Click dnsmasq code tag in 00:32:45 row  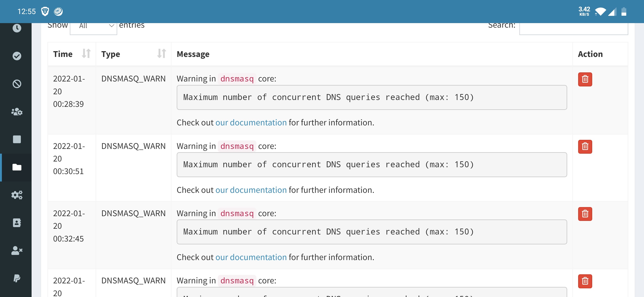coord(237,213)
